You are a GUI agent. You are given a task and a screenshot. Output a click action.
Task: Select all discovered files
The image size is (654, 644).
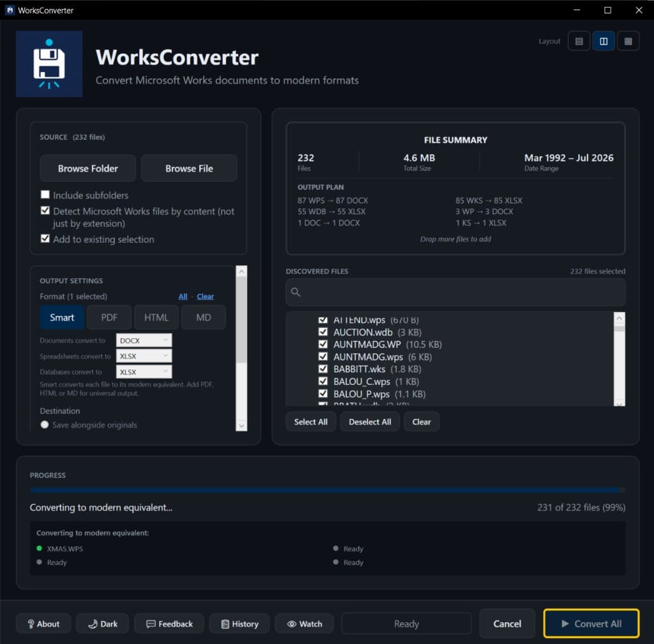point(311,422)
